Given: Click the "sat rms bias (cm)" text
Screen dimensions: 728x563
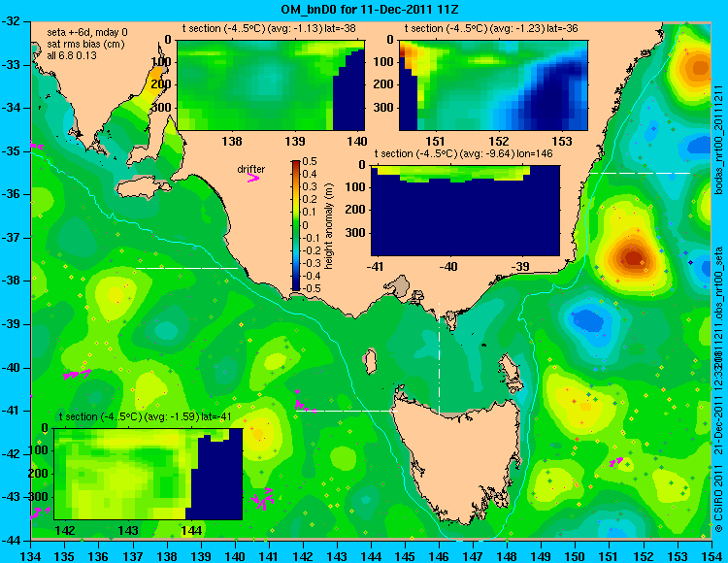Looking at the screenshot, I should pos(85,45).
